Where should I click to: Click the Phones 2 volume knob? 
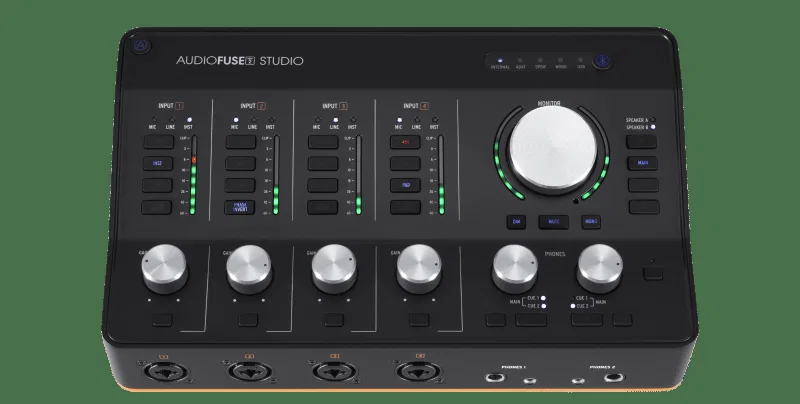click(599, 268)
